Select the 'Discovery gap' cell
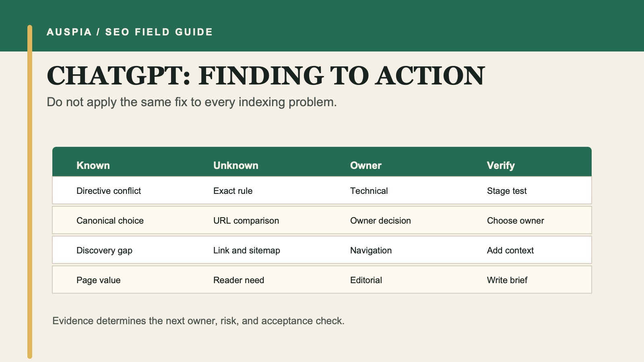This screenshot has height=362, width=644. click(104, 251)
